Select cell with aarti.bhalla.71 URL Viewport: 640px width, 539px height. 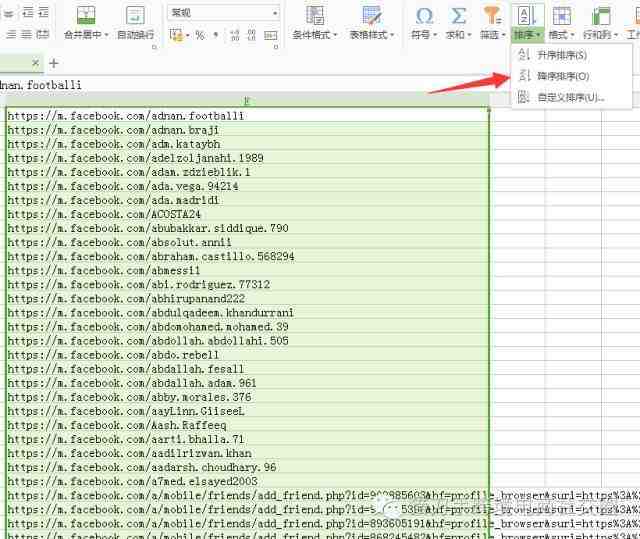coord(247,439)
